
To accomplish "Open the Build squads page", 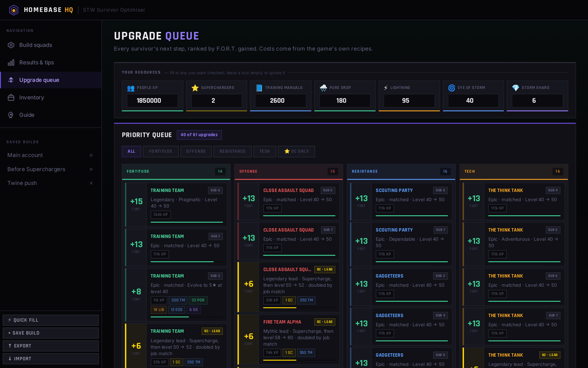I will coord(51,45).
